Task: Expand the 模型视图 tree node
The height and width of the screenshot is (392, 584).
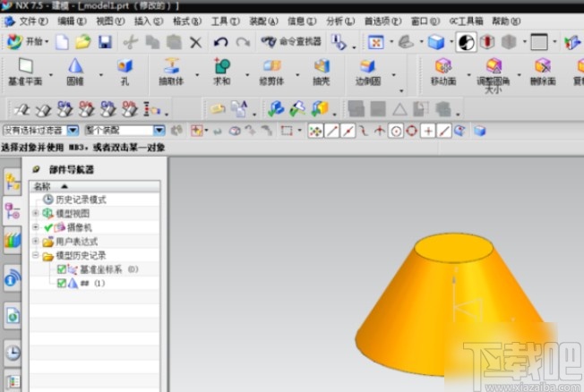Action: pyautogui.click(x=36, y=214)
